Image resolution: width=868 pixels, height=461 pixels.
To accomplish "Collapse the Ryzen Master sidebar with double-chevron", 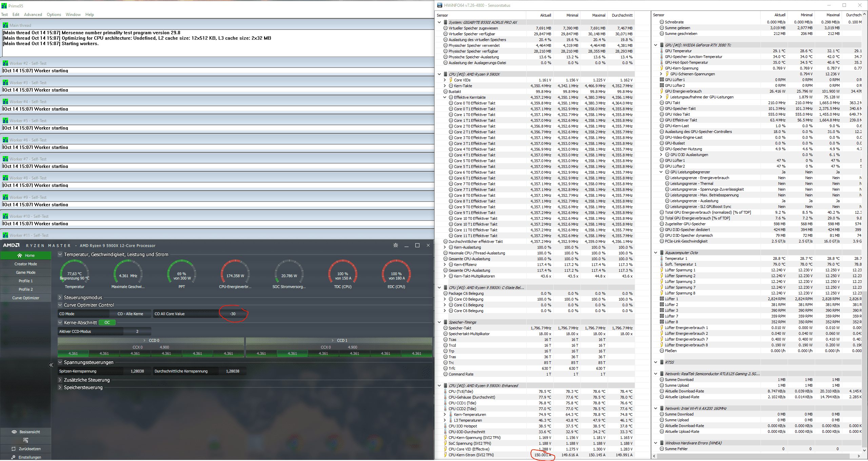I will [x=51, y=365].
